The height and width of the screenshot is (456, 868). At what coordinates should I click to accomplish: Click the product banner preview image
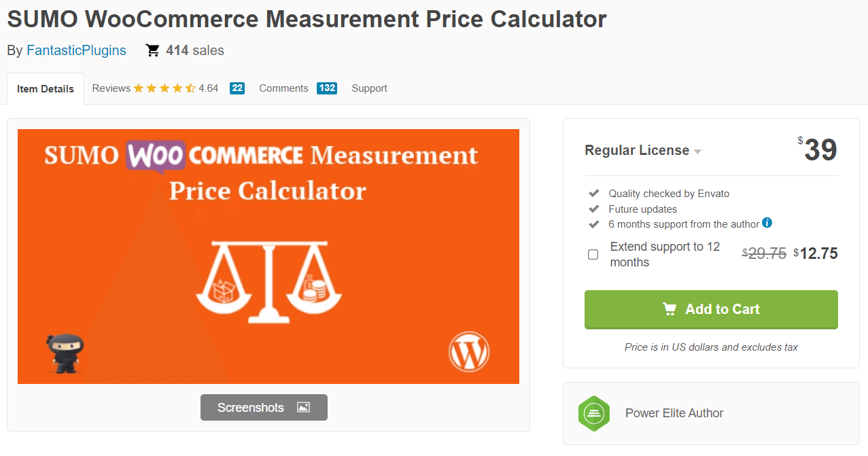(x=268, y=256)
